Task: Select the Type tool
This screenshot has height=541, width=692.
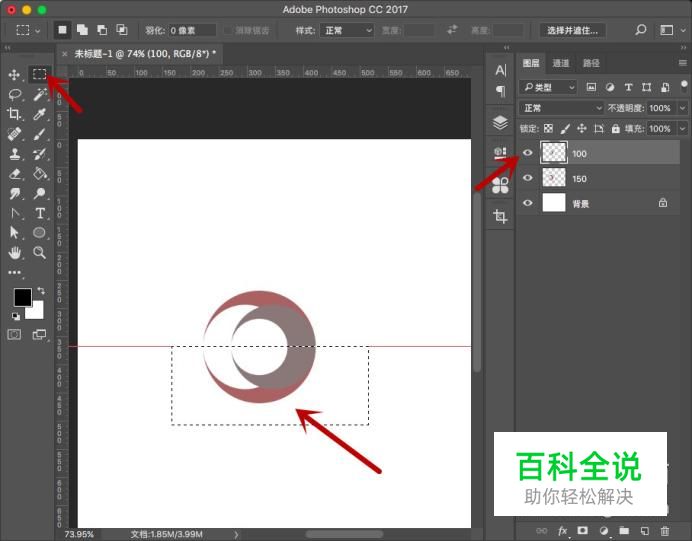Action: coord(40,213)
